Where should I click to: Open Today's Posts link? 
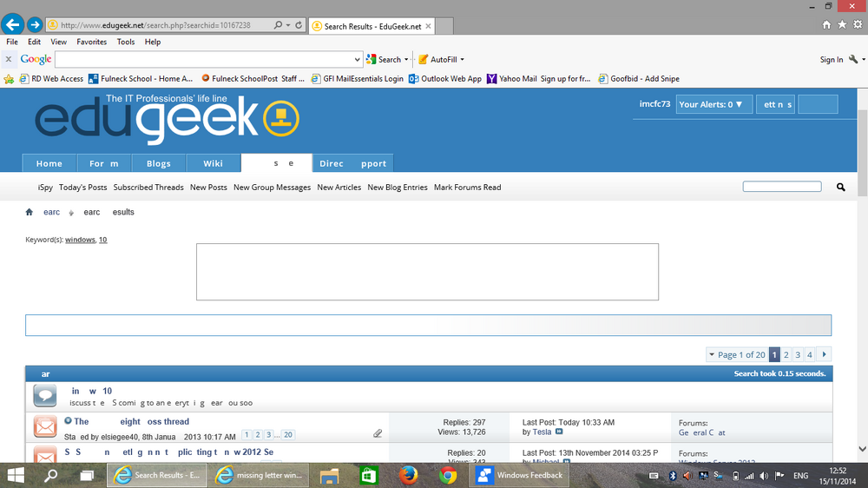83,188
